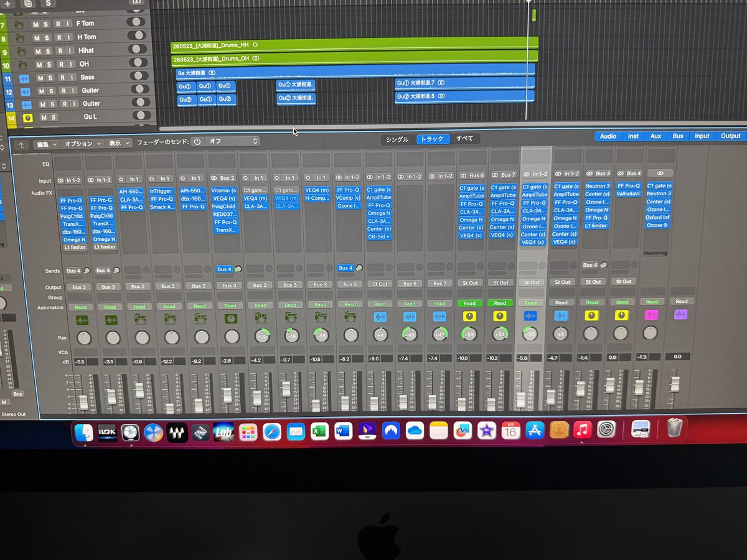Solo the Bass track with its S button
This screenshot has width=747, height=560.
click(52, 78)
